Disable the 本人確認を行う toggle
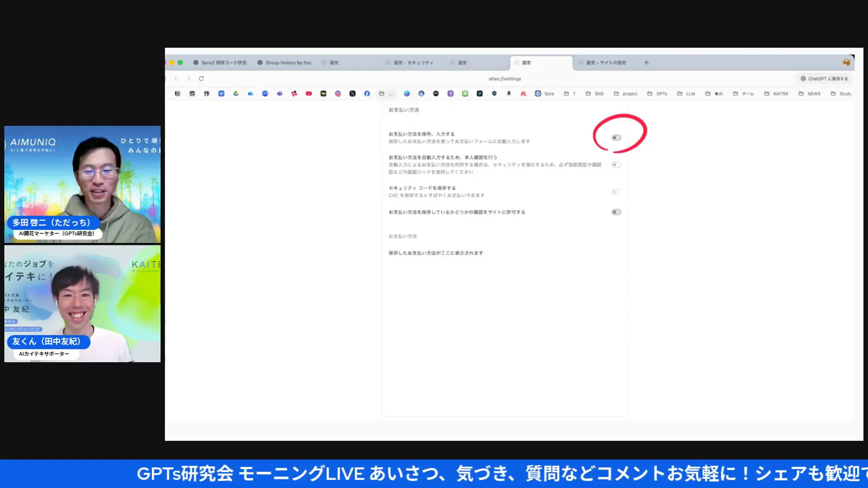The height and width of the screenshot is (488, 868). (x=616, y=164)
